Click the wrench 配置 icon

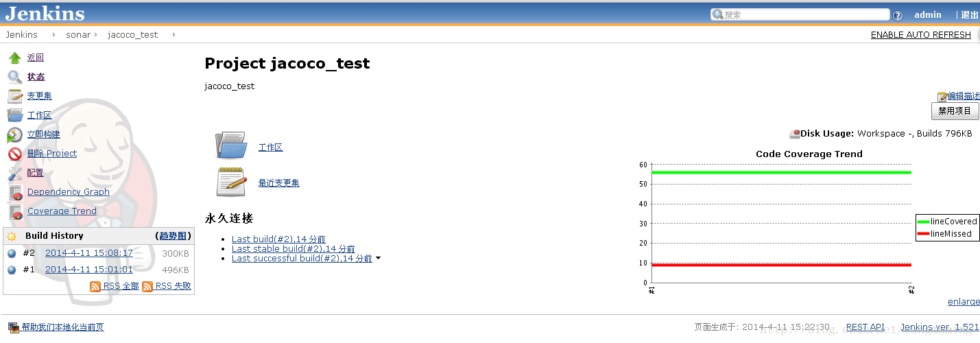[15, 173]
